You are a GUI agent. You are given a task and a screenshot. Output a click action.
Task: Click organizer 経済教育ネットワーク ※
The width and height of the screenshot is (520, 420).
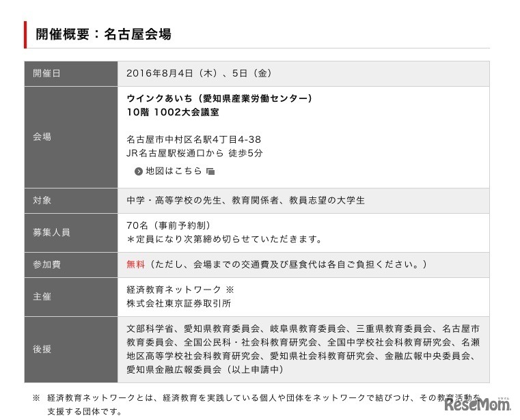[180, 290]
